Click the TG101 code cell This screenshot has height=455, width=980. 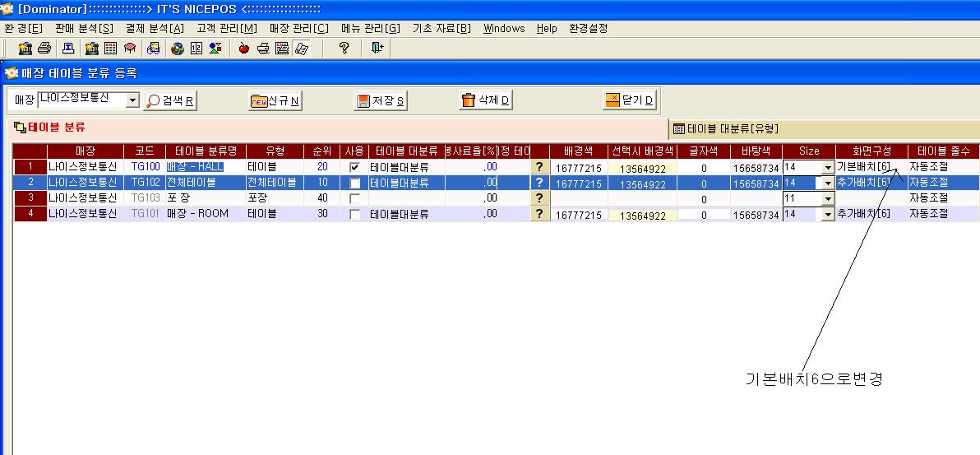(x=146, y=214)
